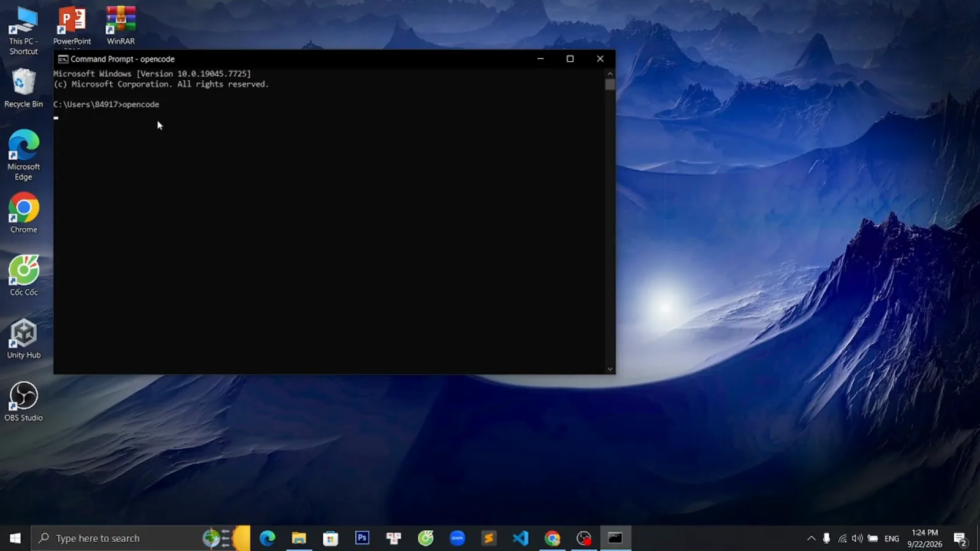Launch Visual Studio Code from the taskbar

[521, 538]
